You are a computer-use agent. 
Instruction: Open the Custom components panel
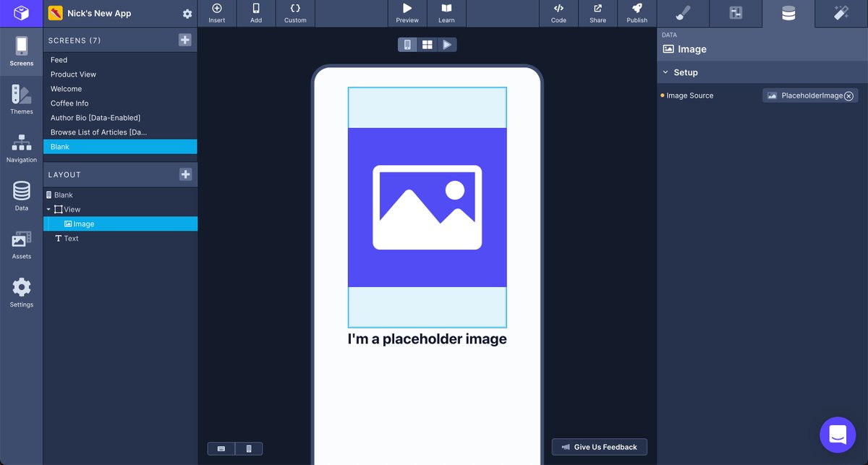[x=294, y=13]
